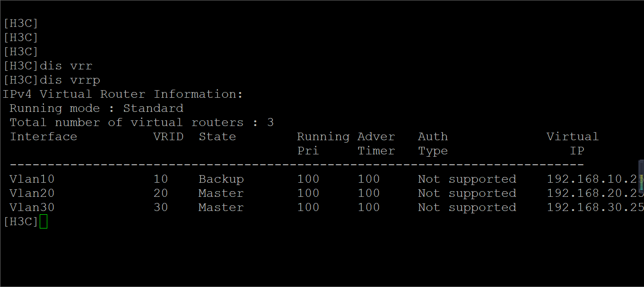Click the 'Running mode : Standard' line
This screenshot has height=287, width=644.
click(x=96, y=108)
